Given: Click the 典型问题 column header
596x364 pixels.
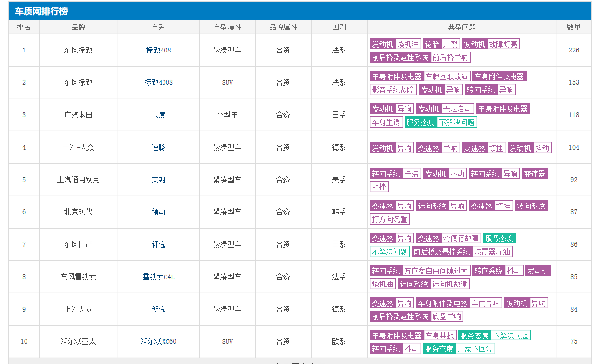Looking at the screenshot, I should pyautogui.click(x=462, y=27).
